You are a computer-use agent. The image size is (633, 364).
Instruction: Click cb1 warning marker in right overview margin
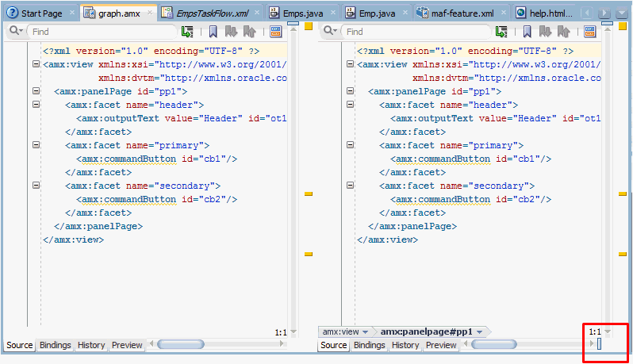click(x=623, y=193)
